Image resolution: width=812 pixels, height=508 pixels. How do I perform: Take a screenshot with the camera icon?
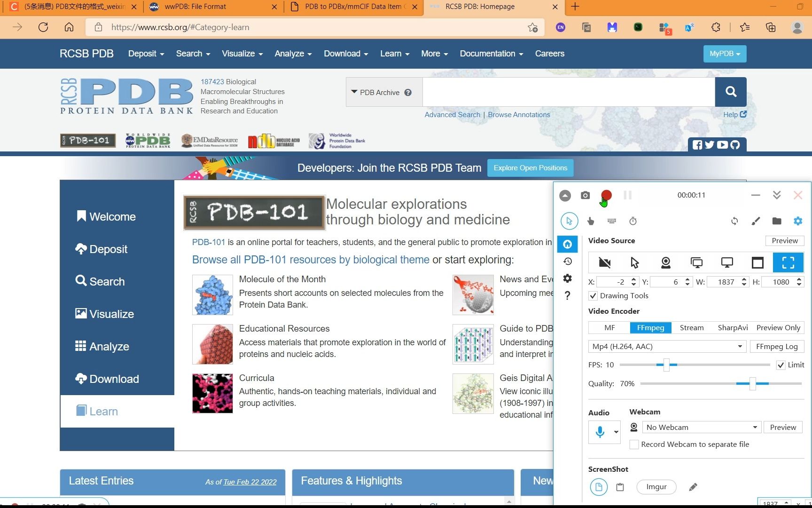click(x=585, y=195)
